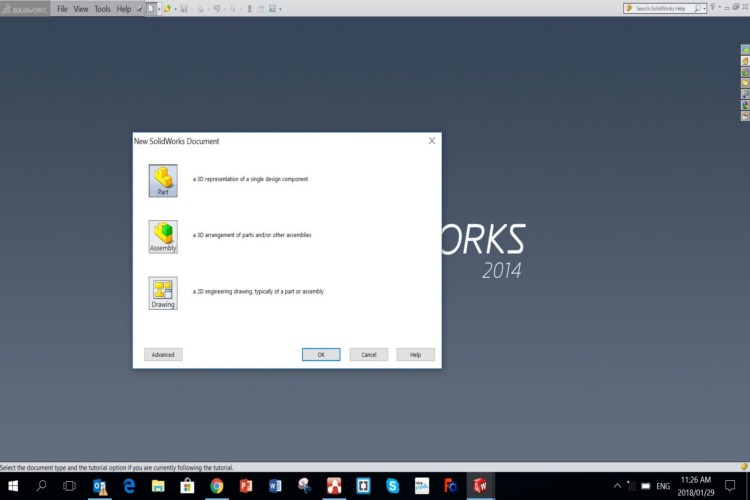Open Microsoft Edge from taskbar
750x500 pixels.
point(129,486)
